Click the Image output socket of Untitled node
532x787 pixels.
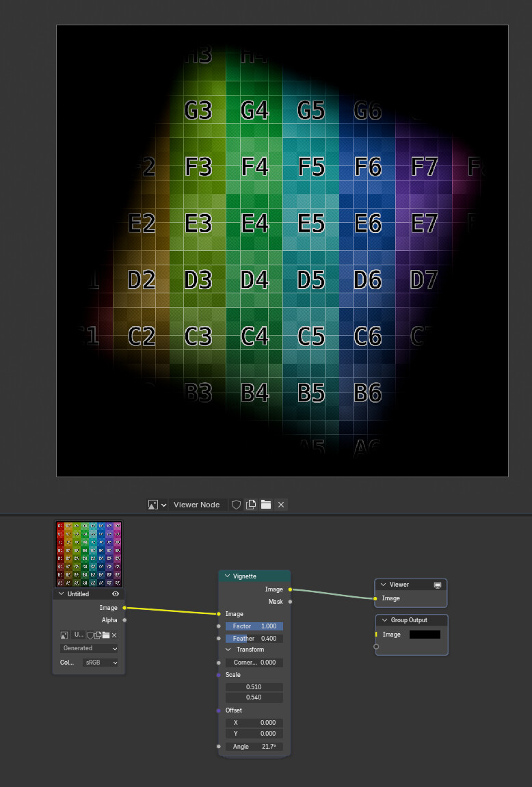124,608
